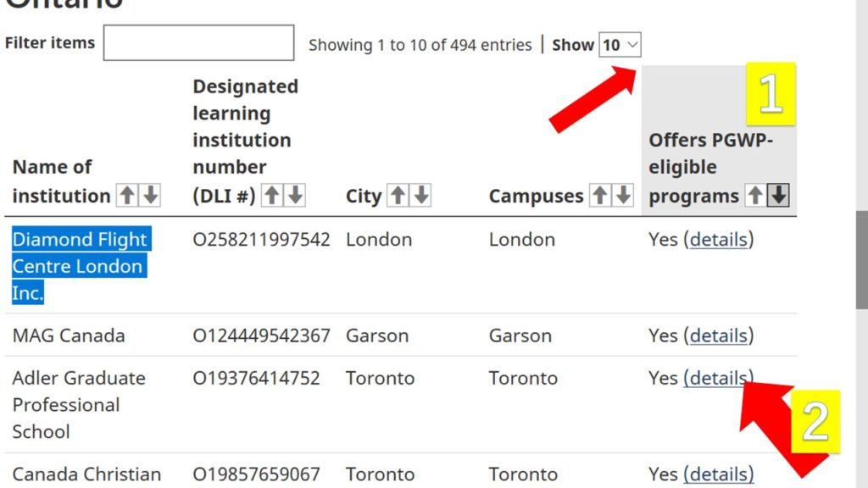
Task: Click the DLI number O124449542367 cell
Action: pyautogui.click(x=261, y=335)
